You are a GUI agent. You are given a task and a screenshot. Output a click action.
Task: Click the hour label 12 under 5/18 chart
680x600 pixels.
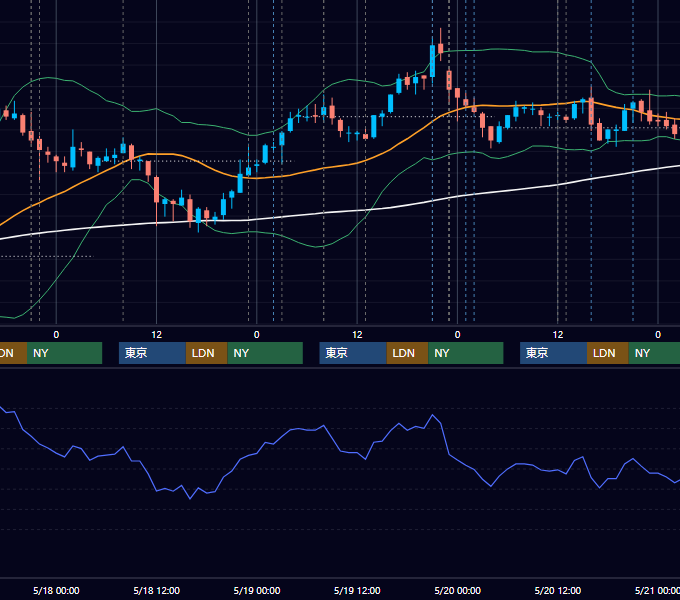pos(157,335)
